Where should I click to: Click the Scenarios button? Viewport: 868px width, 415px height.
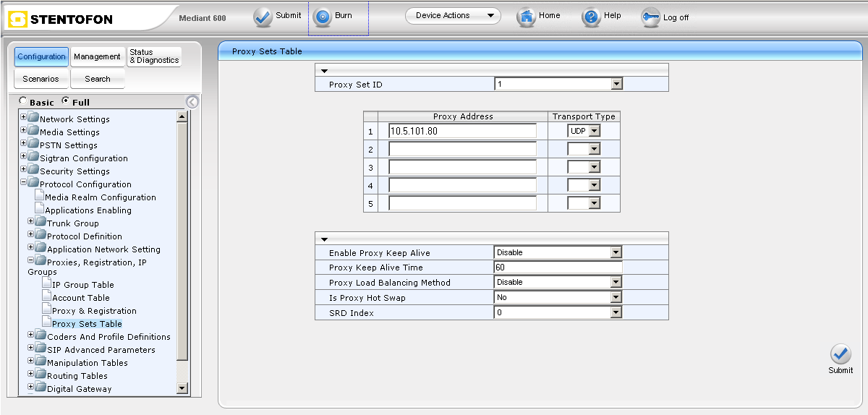point(41,79)
